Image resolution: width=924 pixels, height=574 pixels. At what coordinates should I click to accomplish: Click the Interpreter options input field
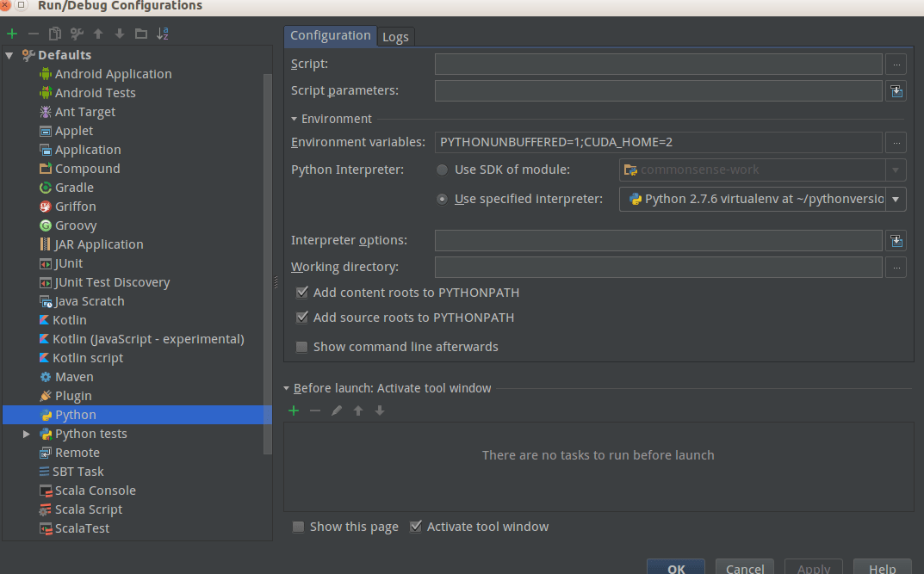658,240
